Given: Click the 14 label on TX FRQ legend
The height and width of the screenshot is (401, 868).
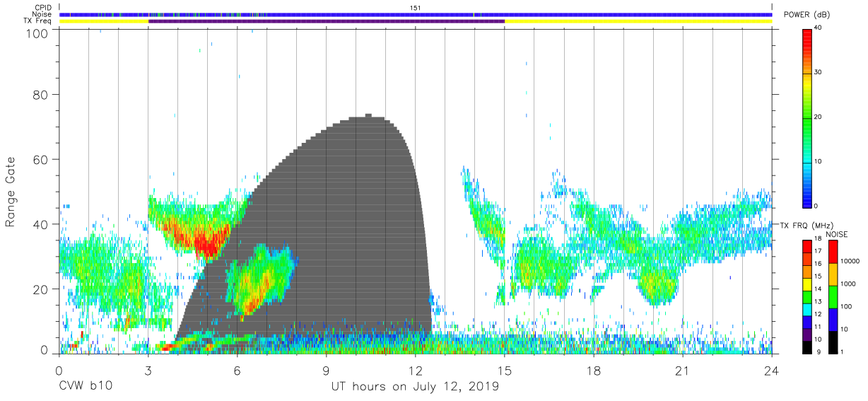Looking at the screenshot, I should pyautogui.click(x=818, y=289).
